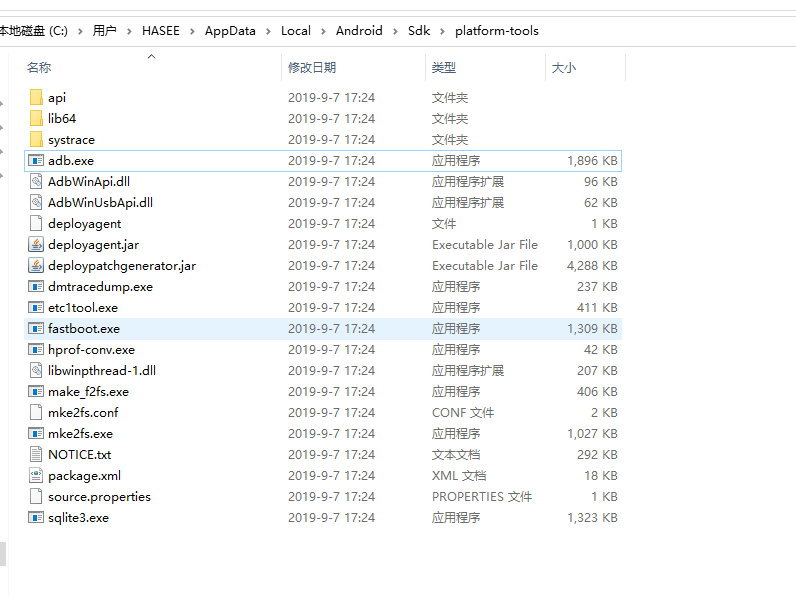Click the make_f2fs.exe application icon
Viewport: 796px width, 597px height.
tap(36, 391)
